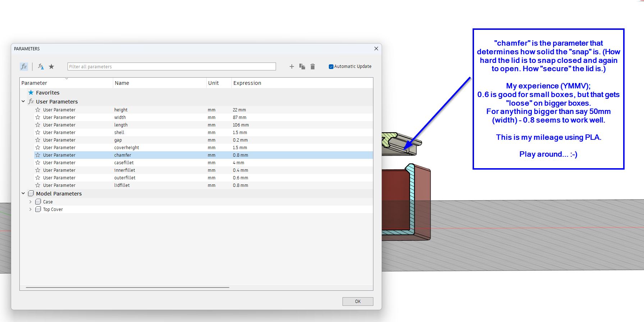Favorite the casefillet parameter star
644x322 pixels.
[38, 162]
